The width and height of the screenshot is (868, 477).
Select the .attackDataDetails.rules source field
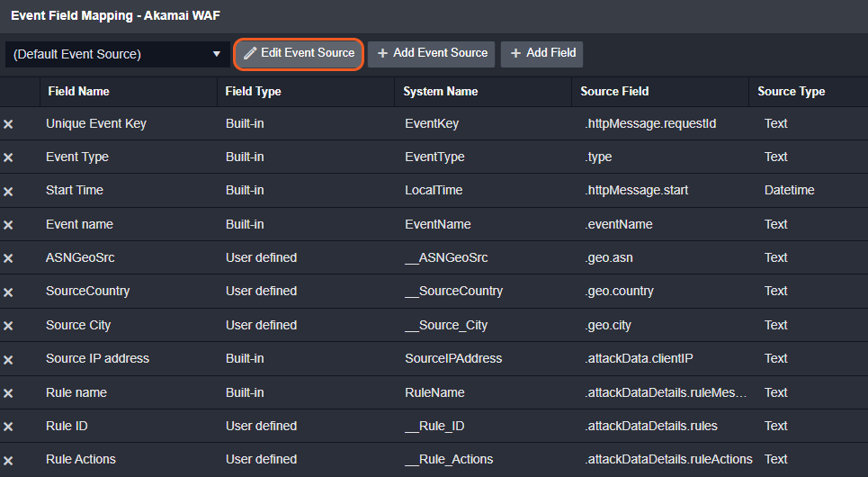651,426
